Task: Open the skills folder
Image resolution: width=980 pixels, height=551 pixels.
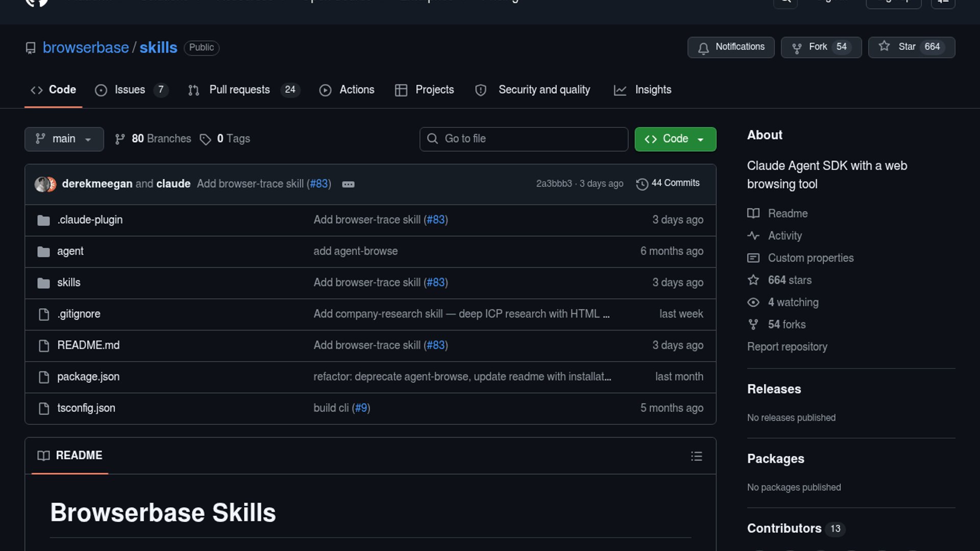Action: coord(68,282)
